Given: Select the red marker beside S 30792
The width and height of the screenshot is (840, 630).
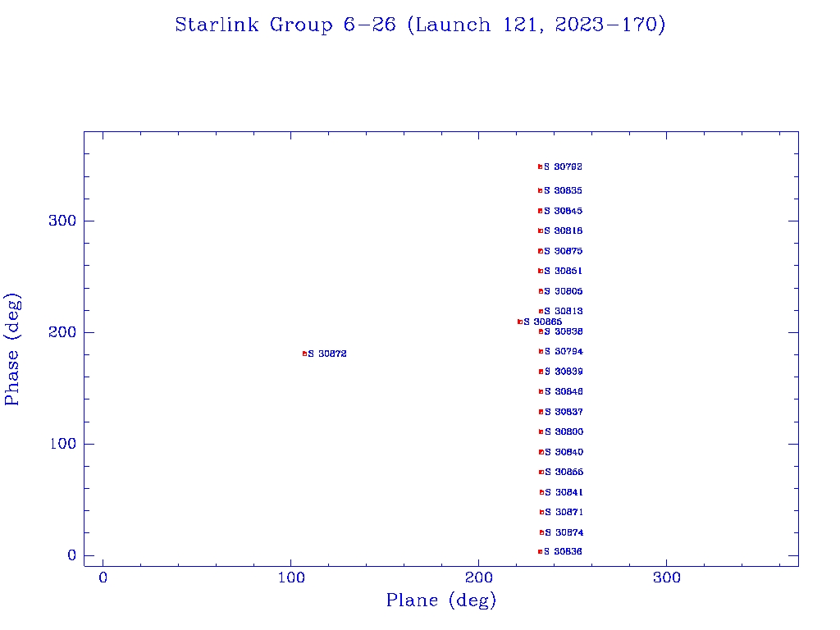Looking at the screenshot, I should 540,167.
